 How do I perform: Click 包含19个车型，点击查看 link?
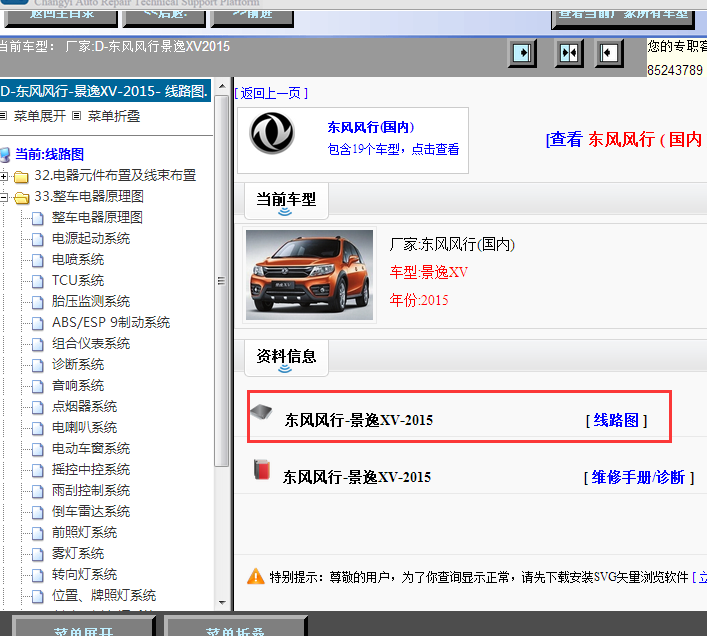click(393, 149)
